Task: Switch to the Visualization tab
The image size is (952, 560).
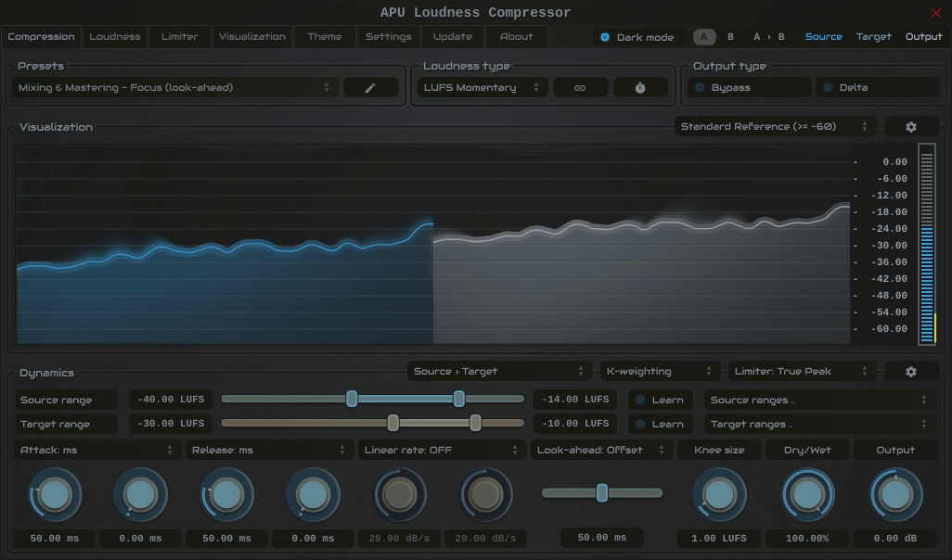Action: tap(252, 37)
